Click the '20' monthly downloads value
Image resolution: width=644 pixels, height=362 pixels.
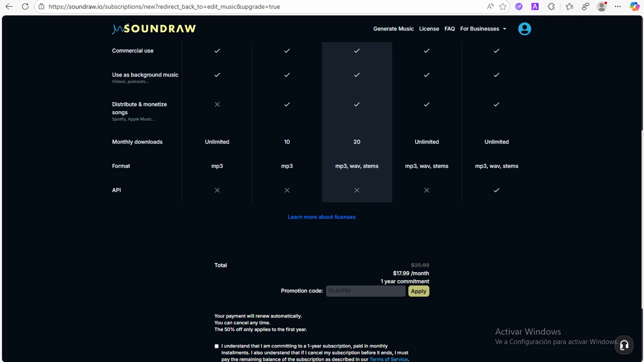357,142
